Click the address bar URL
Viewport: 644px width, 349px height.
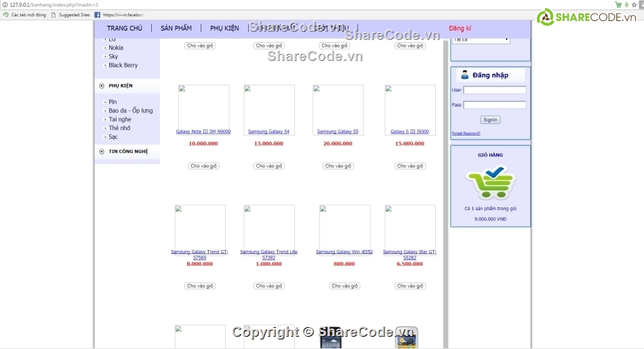(x=54, y=5)
